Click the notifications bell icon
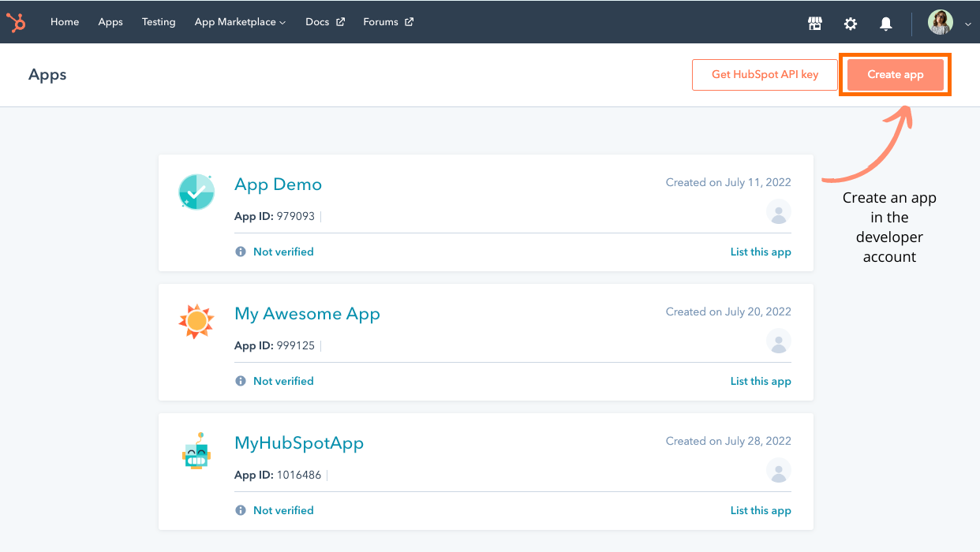 (x=885, y=23)
